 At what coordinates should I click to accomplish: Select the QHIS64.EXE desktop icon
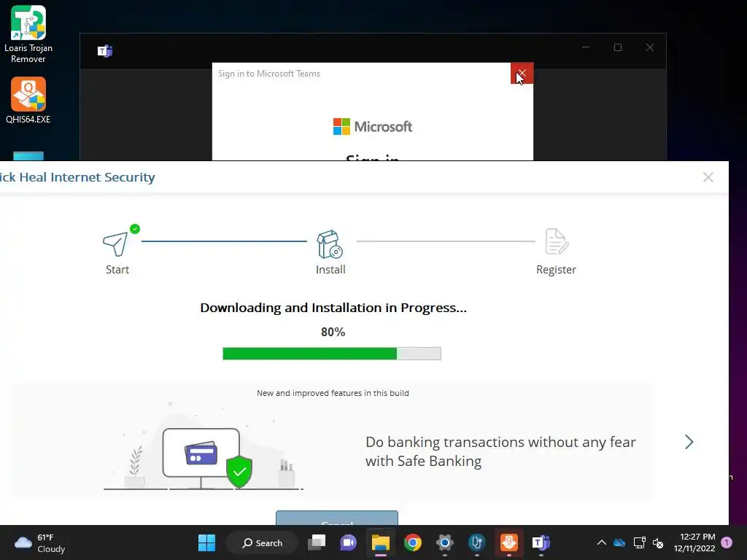(28, 101)
